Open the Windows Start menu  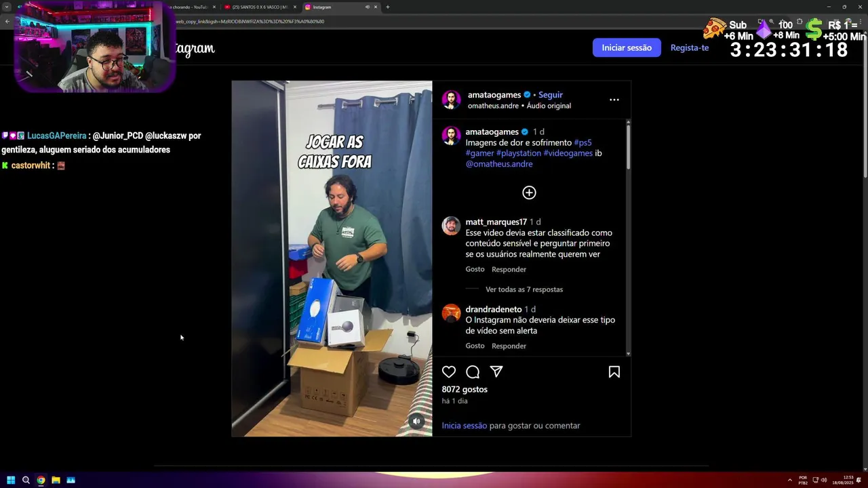tap(11, 480)
